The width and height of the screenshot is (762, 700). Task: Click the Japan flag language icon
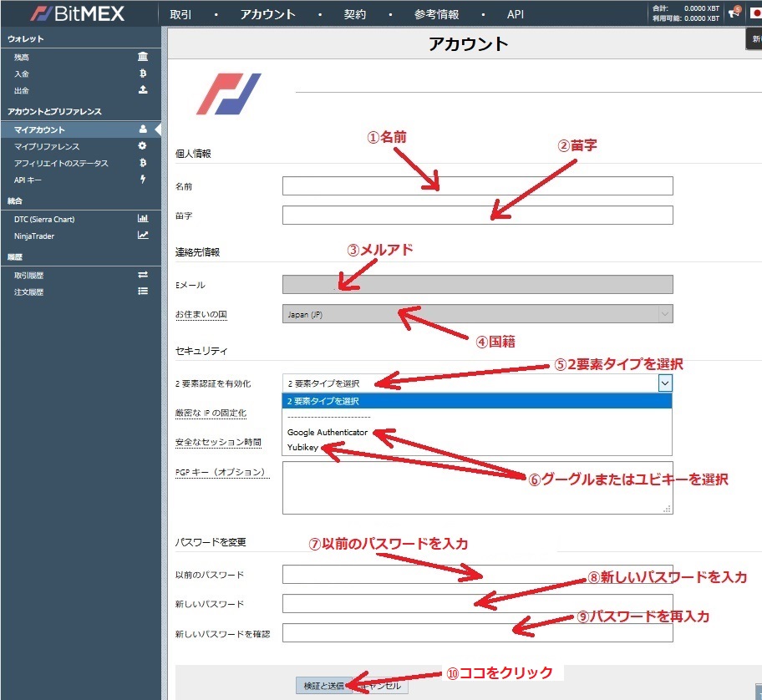click(x=755, y=13)
